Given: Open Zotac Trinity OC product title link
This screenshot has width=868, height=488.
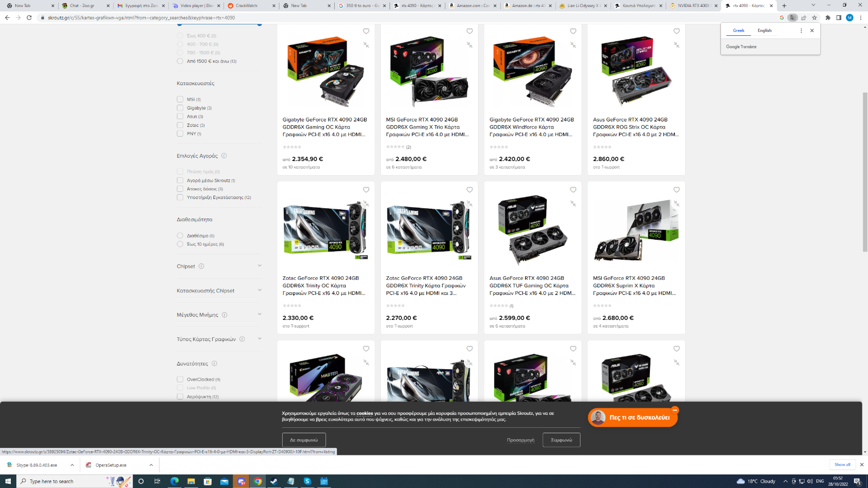Looking at the screenshot, I should [324, 286].
